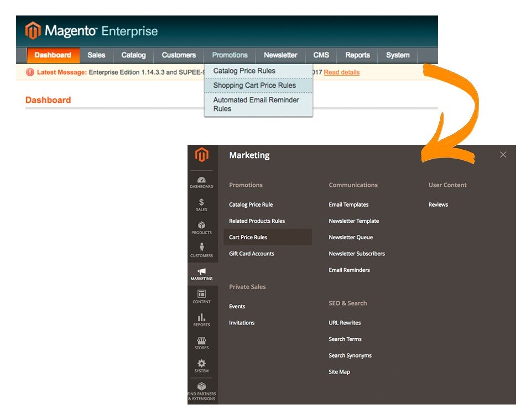Open the CMS menu in top navigation
The image size is (531, 420).
click(321, 55)
